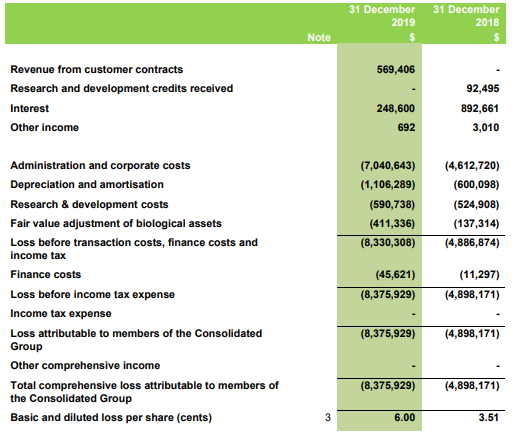Viewport: 517px width, 433px height.
Task: Click the 'Depreciation and amortisation' row label
Action: tap(87, 184)
